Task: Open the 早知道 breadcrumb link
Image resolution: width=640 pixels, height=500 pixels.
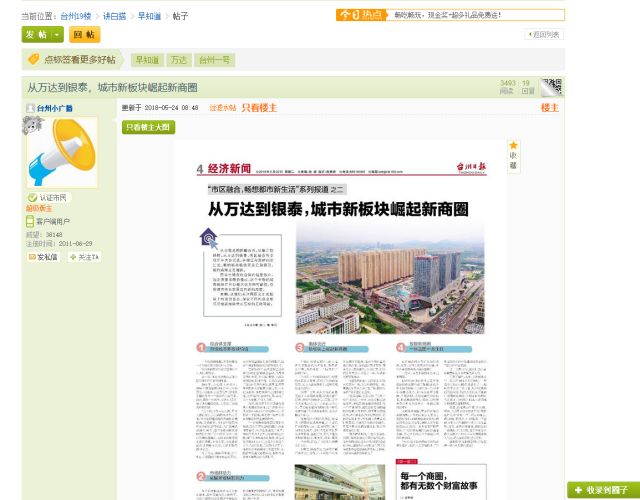Action: tap(149, 16)
